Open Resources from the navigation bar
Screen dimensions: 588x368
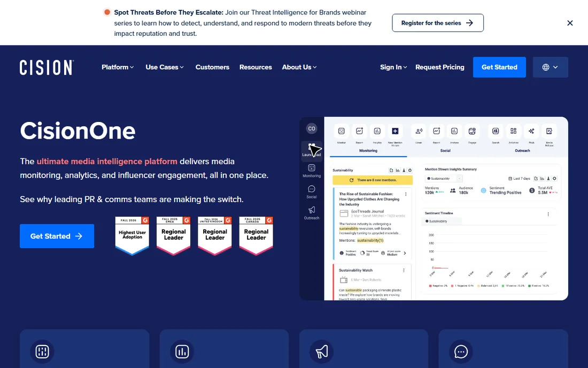pyautogui.click(x=256, y=67)
